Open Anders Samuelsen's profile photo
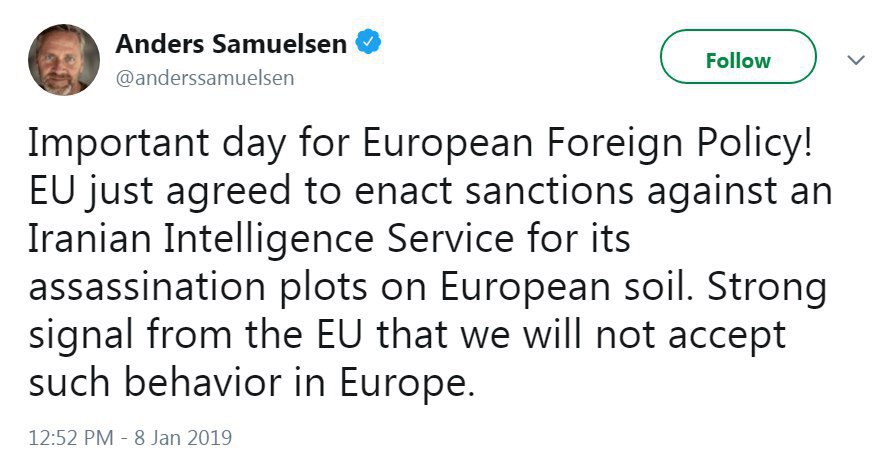Viewport: 896px width, 464px height. [64, 60]
